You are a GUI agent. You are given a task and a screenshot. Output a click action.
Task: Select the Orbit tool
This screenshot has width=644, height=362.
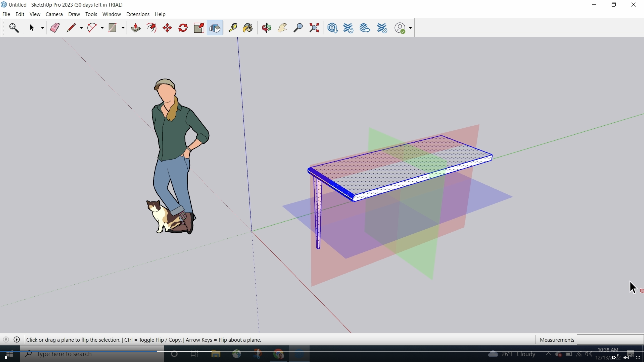coord(266,28)
